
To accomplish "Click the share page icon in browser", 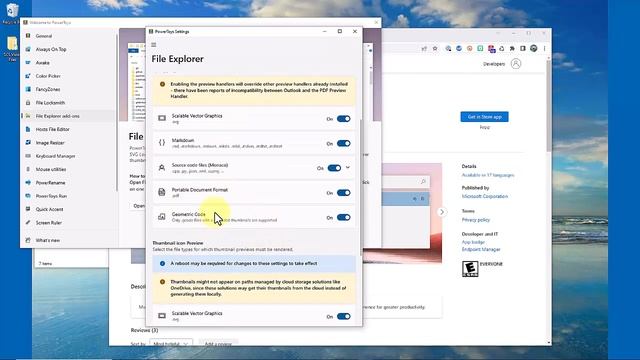I will coord(424,49).
